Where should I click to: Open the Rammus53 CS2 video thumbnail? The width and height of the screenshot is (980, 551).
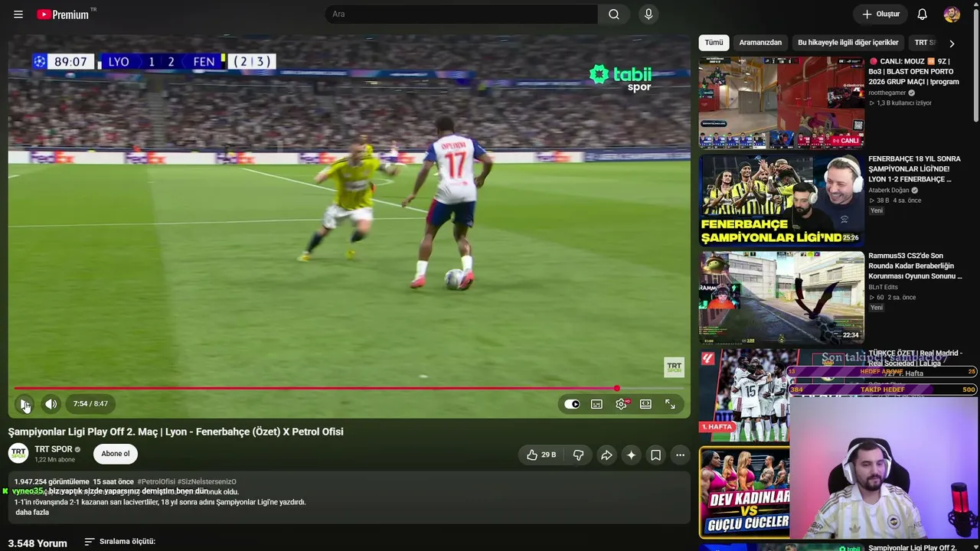click(781, 298)
